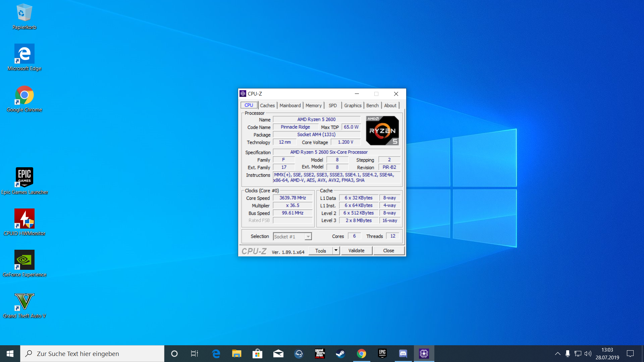644x362 pixels.
Task: Expand the Tools dropdown arrow
Action: [x=336, y=250]
